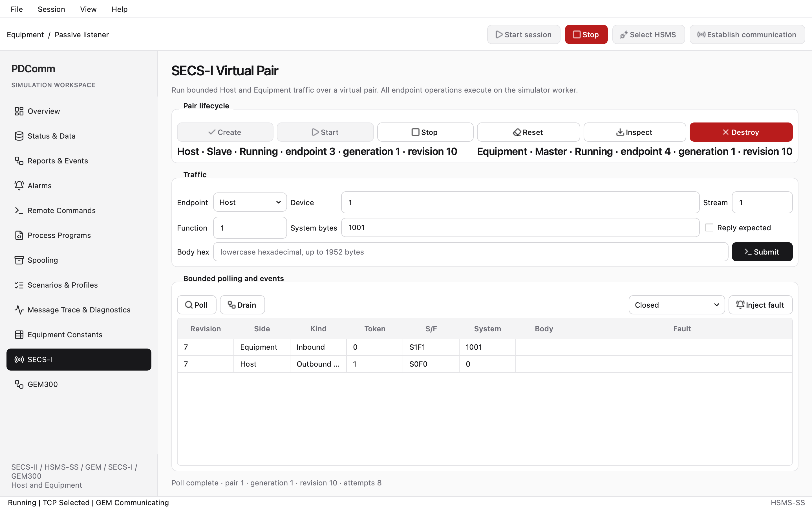812x508 pixels.
Task: Select the S1F1 table cell
Action: pos(431,347)
